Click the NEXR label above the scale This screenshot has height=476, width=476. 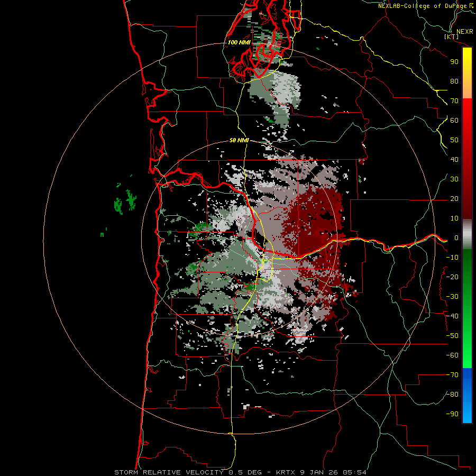(464, 32)
